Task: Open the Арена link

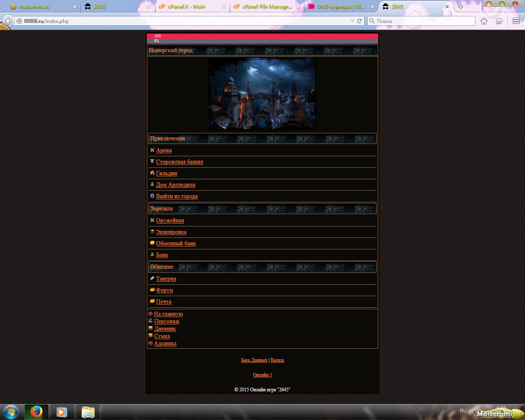Action: tap(164, 151)
